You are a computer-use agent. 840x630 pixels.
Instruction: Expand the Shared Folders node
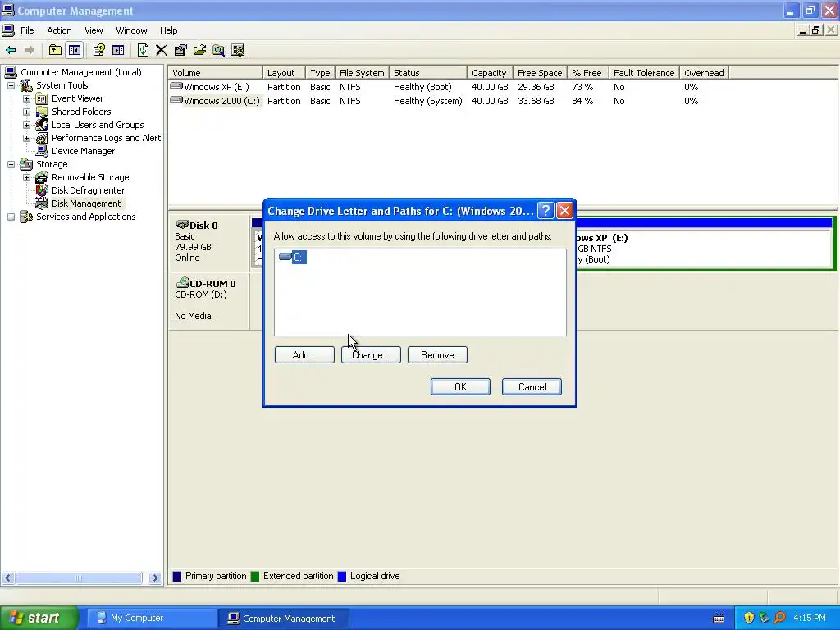click(x=26, y=112)
